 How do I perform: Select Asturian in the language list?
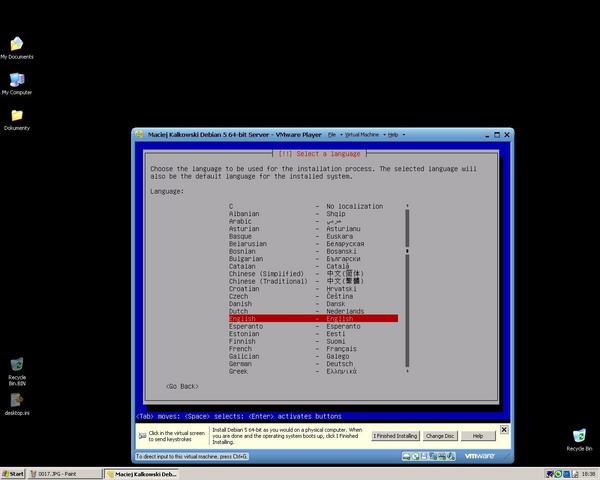pos(313,229)
